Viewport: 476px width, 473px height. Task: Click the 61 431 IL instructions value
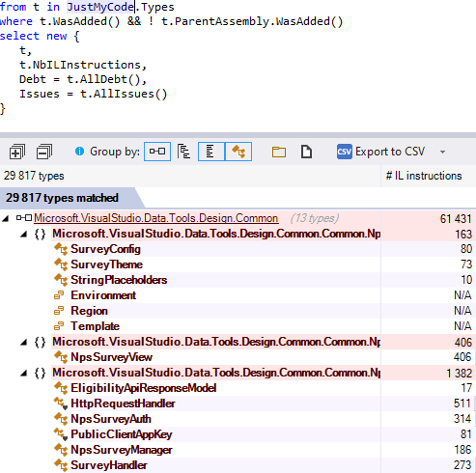click(x=456, y=219)
